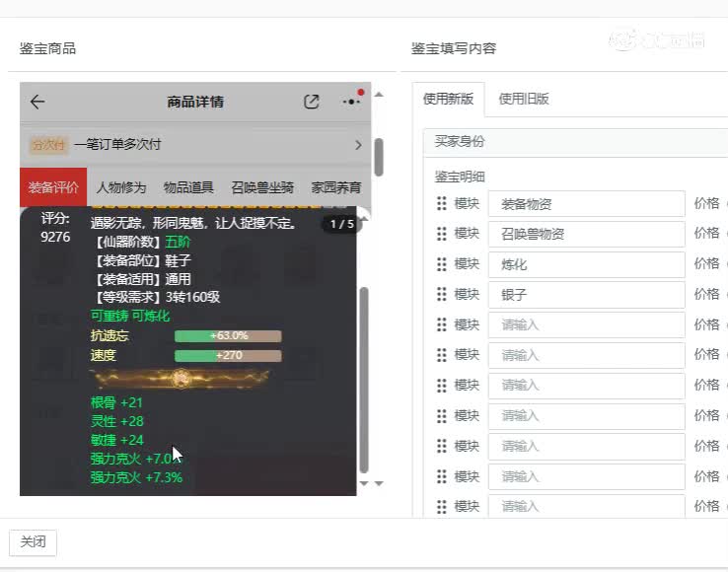Switch to the 家园养育 tab
Viewport: 728px width, 572px height.
(336, 187)
